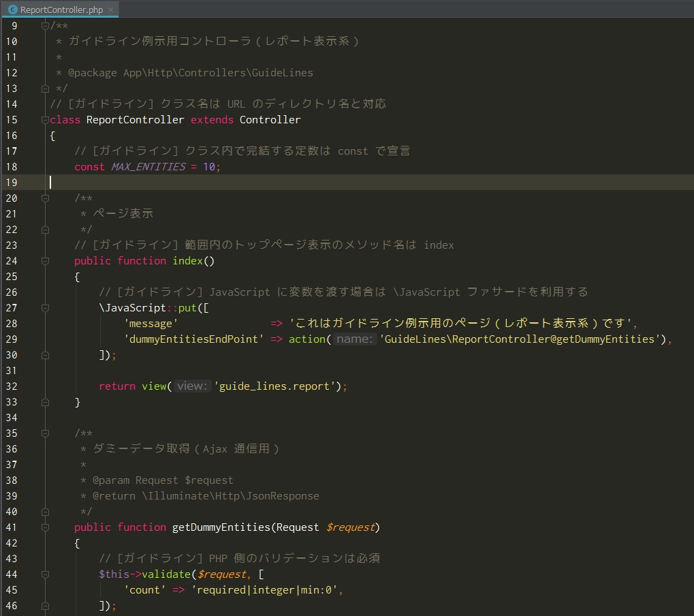Collapse the index function at line 24
The width and height of the screenshot is (694, 616).
[x=45, y=261]
